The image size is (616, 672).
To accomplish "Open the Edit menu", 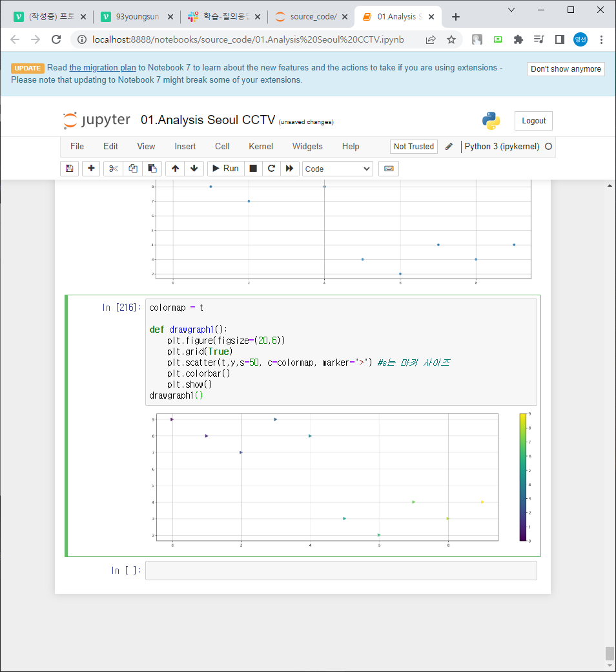I will (x=110, y=147).
